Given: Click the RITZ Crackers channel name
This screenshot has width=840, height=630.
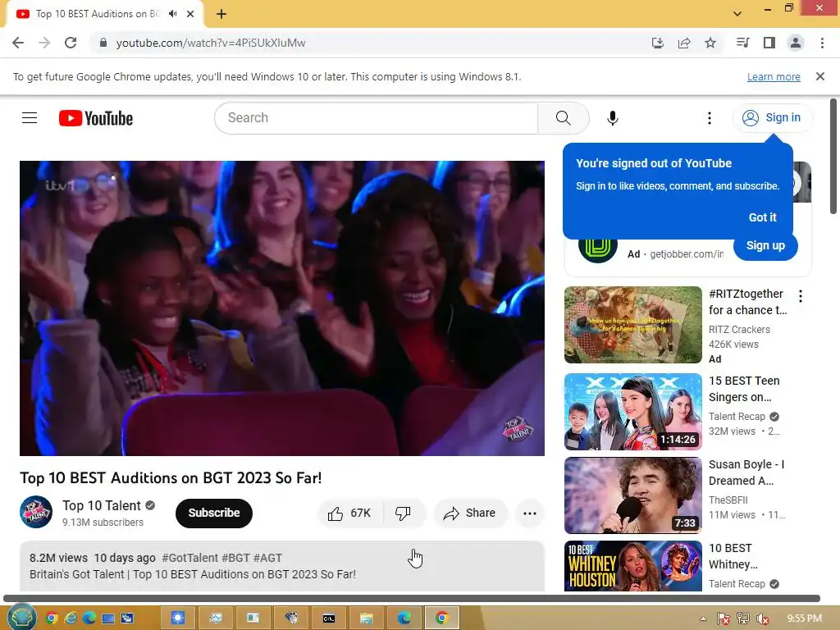Looking at the screenshot, I should pos(739,330).
